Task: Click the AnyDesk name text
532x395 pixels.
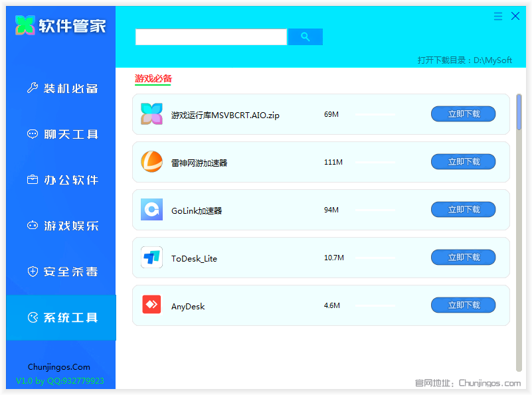Action: click(x=188, y=307)
